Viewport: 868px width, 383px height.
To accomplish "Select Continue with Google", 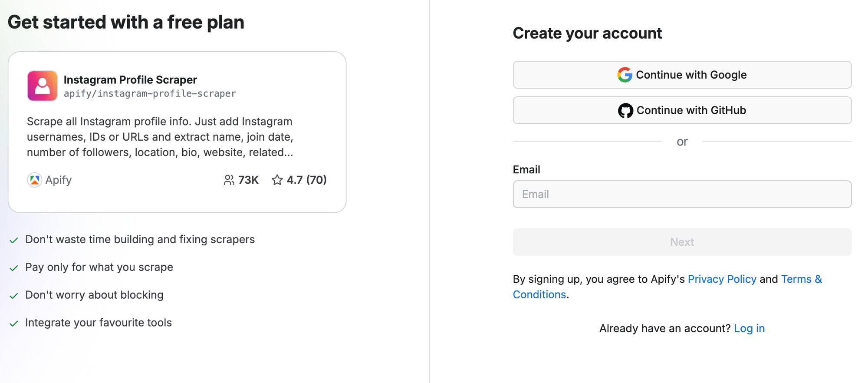I will tap(682, 74).
